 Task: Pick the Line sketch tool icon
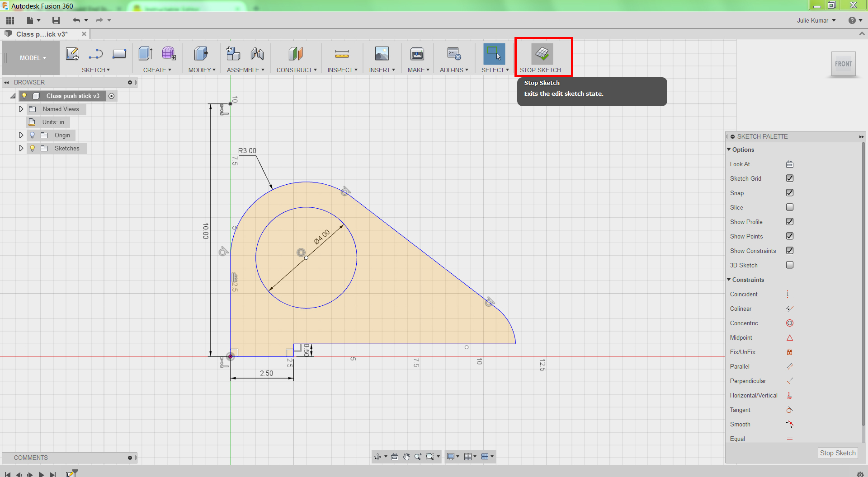coord(96,54)
